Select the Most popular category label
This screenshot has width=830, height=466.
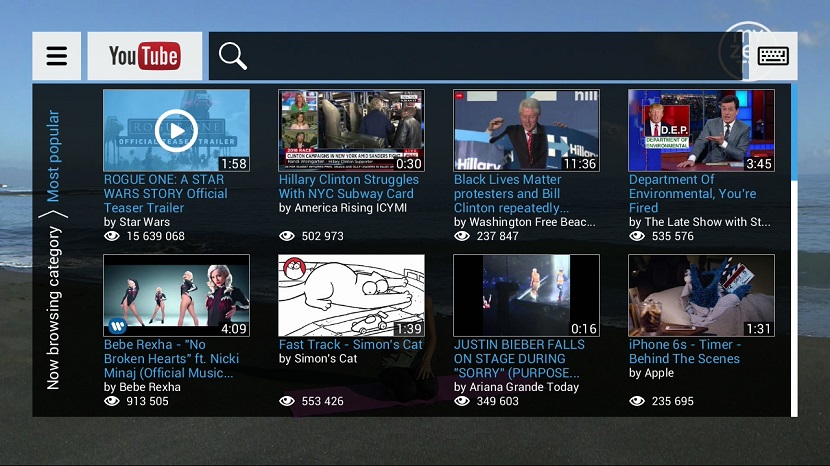click(54, 156)
